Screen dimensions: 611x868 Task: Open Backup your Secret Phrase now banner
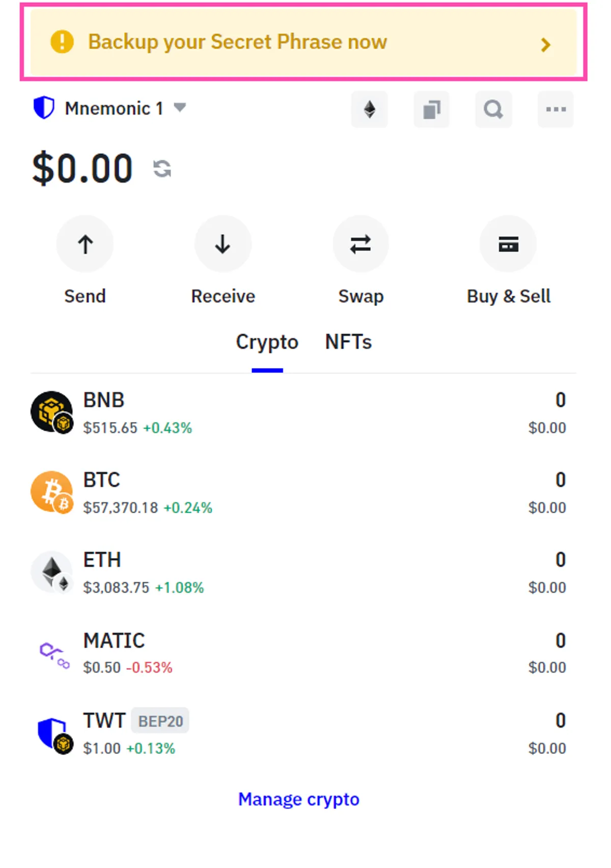click(303, 42)
